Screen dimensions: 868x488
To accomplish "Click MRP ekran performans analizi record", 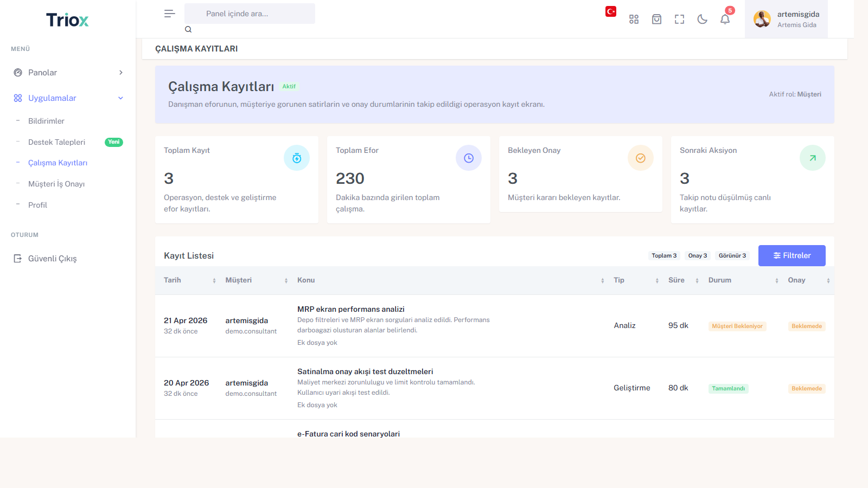I will point(351,309).
